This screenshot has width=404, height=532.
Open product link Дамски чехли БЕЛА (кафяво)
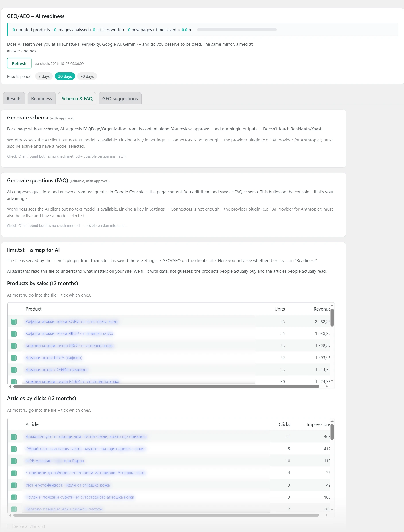(x=54, y=358)
